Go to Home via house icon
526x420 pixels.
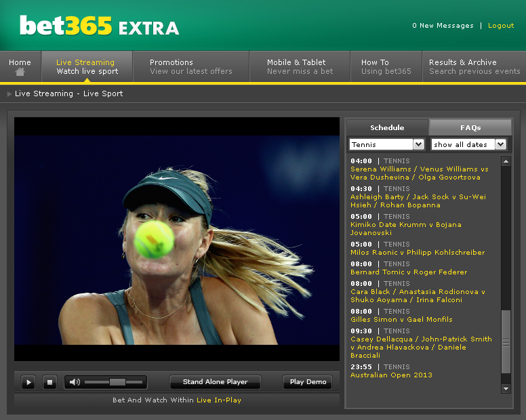[20, 71]
